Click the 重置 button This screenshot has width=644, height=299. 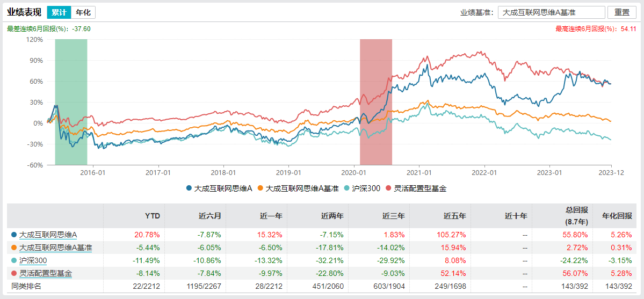[x=621, y=12]
